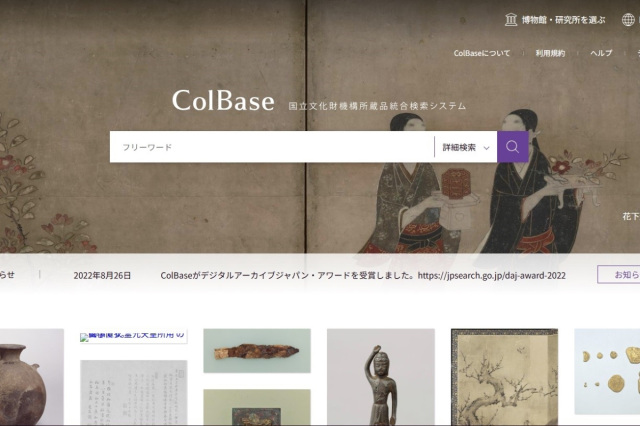Click the お知ら news list button
Viewport: 640px width, 426px height.
pyautogui.click(x=619, y=274)
